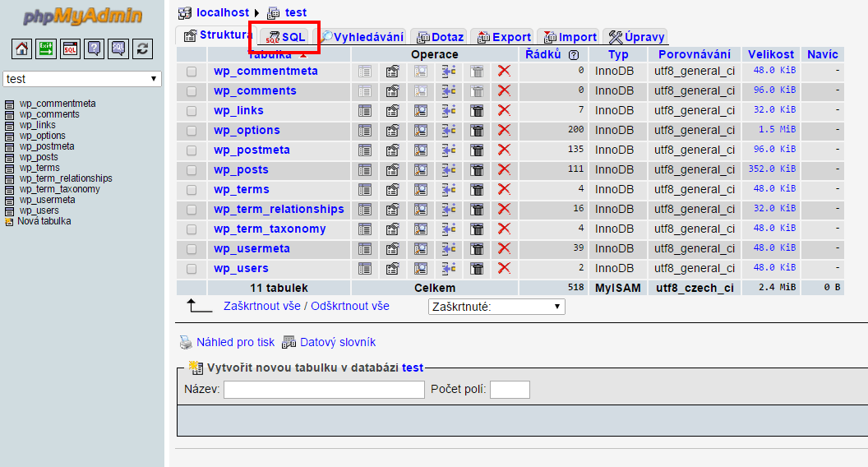Switch to the Struktura tab

218,35
